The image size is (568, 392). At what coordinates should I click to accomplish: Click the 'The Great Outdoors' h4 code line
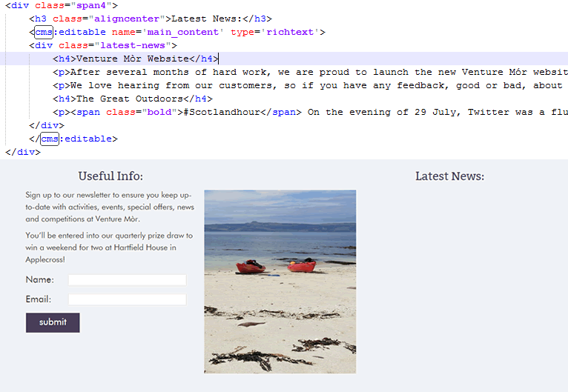point(133,99)
